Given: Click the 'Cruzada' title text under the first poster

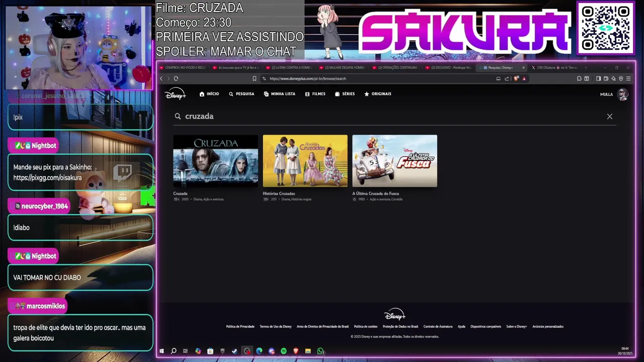Looking at the screenshot, I should 180,194.
